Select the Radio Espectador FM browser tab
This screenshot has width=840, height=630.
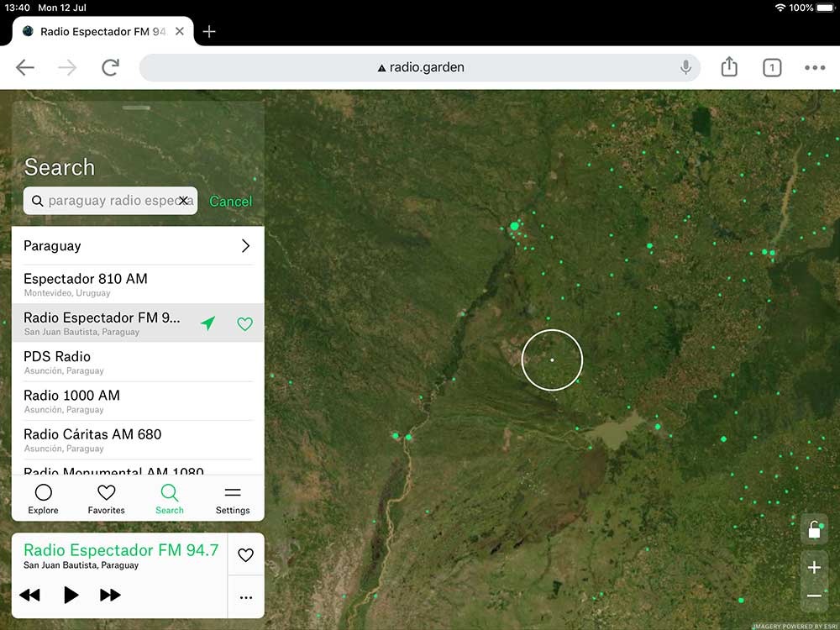click(x=102, y=32)
